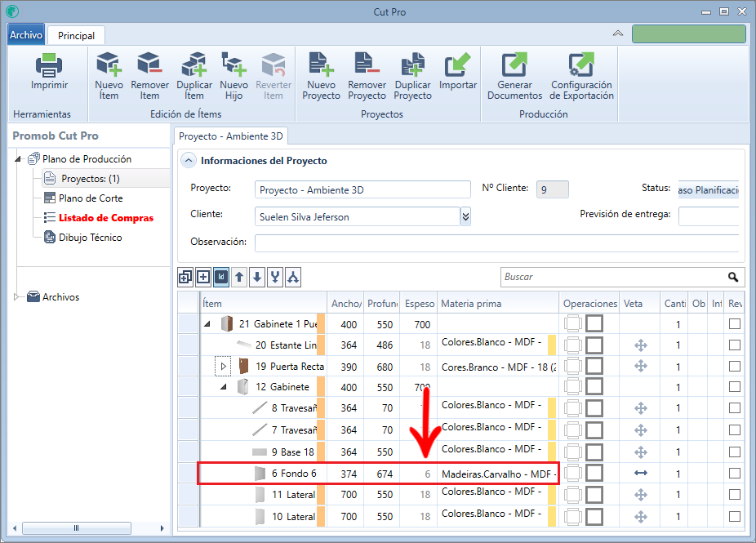Image resolution: width=756 pixels, height=543 pixels.
Task: Click the move up arrow icon
Action: click(x=239, y=278)
